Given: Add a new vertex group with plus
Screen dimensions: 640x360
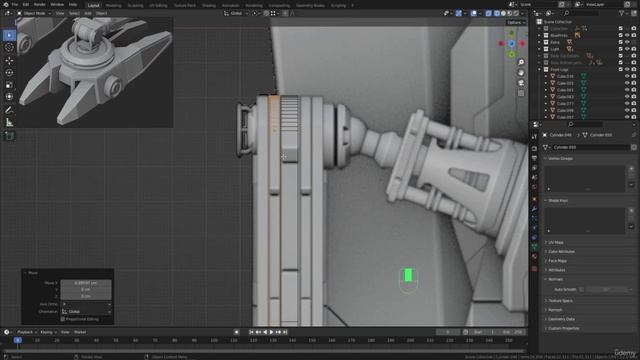Looking at the screenshot, I should (631, 169).
